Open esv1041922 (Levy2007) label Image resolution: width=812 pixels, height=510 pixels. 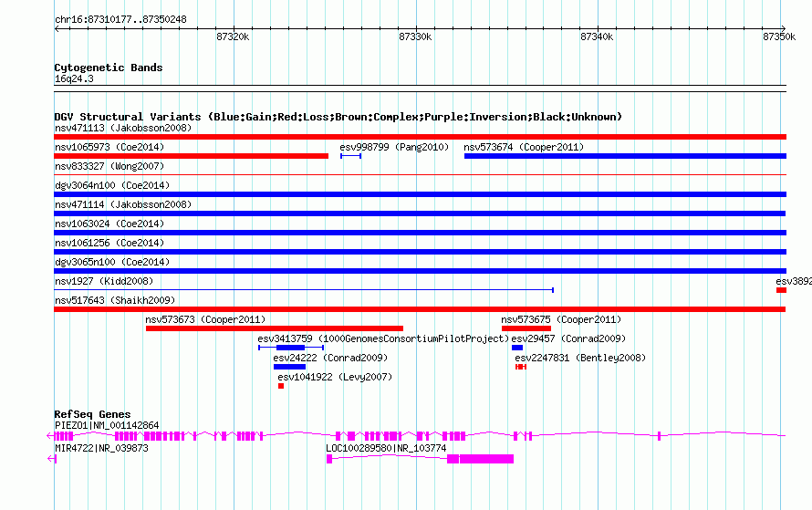coord(335,377)
